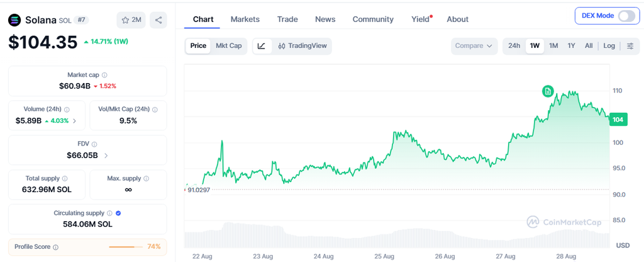This screenshot has width=644, height=262.
Task: Click the verified checkmark badge
Action: coord(118,214)
